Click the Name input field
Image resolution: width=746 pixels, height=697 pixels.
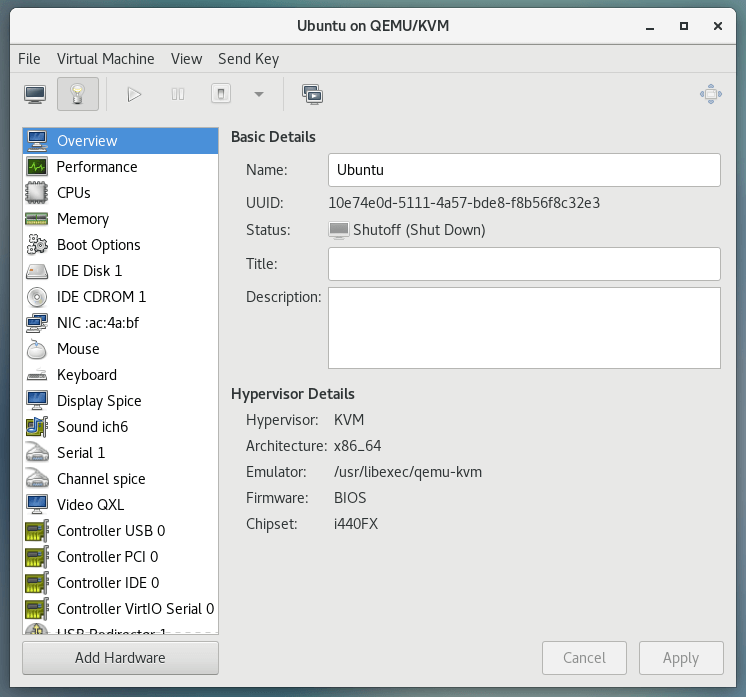(x=524, y=170)
